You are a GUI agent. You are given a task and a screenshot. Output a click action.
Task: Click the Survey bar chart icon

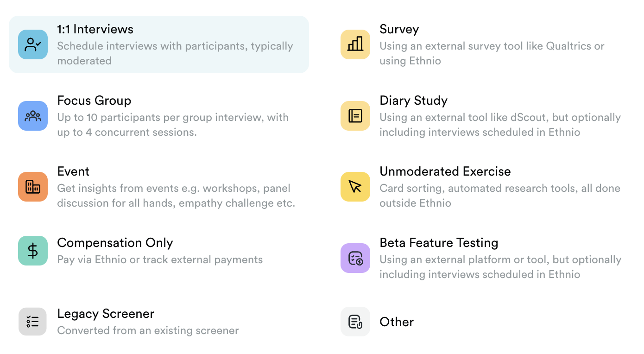click(x=355, y=44)
